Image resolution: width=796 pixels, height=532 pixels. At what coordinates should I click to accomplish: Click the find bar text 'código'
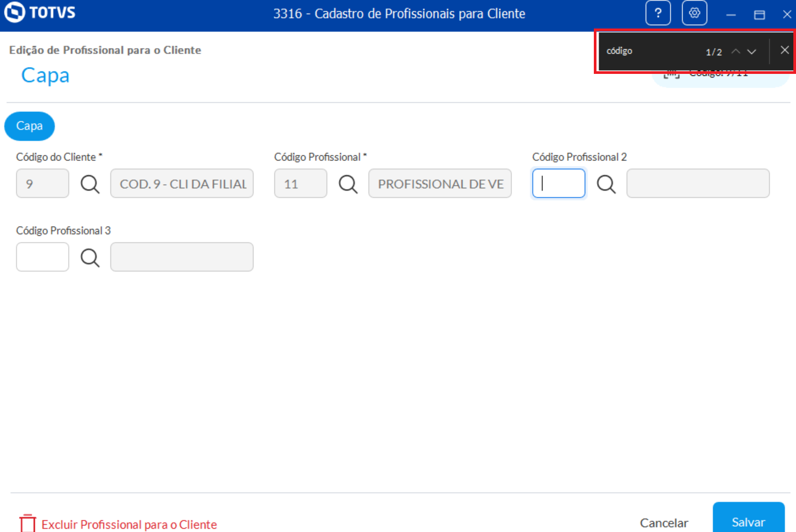click(x=619, y=51)
